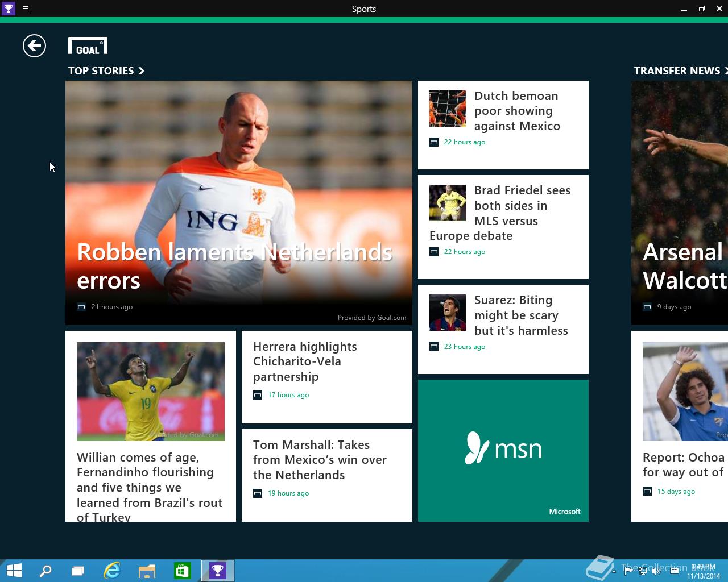Open the Windows Store taskbar icon
Screen dimensions: 728x582
(182, 571)
